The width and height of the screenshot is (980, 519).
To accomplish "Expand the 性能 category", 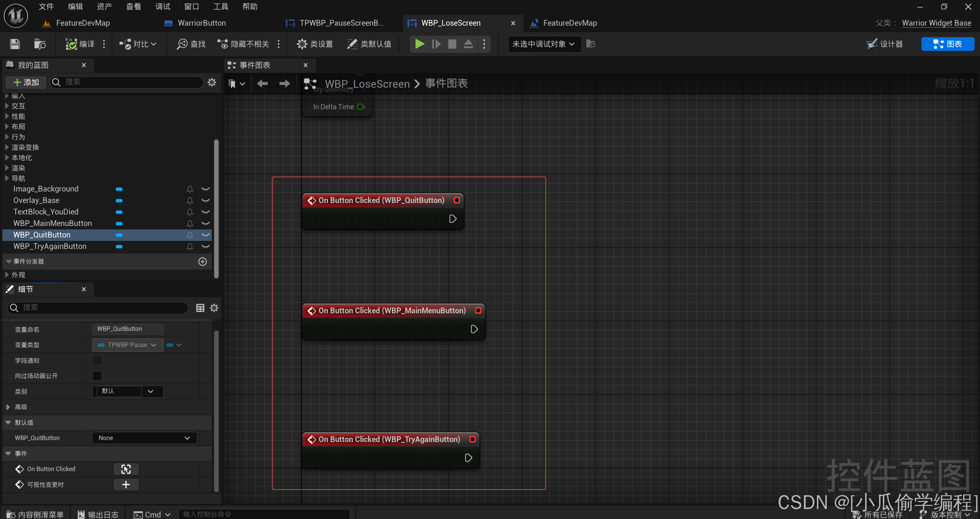I will (x=7, y=116).
